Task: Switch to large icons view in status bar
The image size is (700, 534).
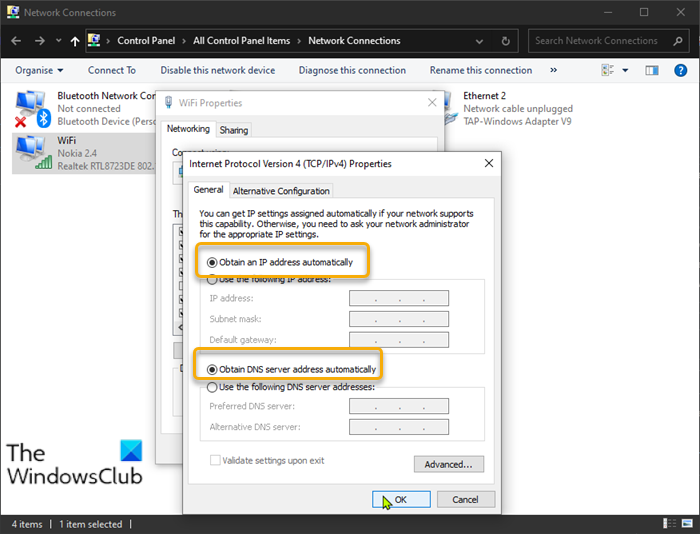Action: pos(687,524)
